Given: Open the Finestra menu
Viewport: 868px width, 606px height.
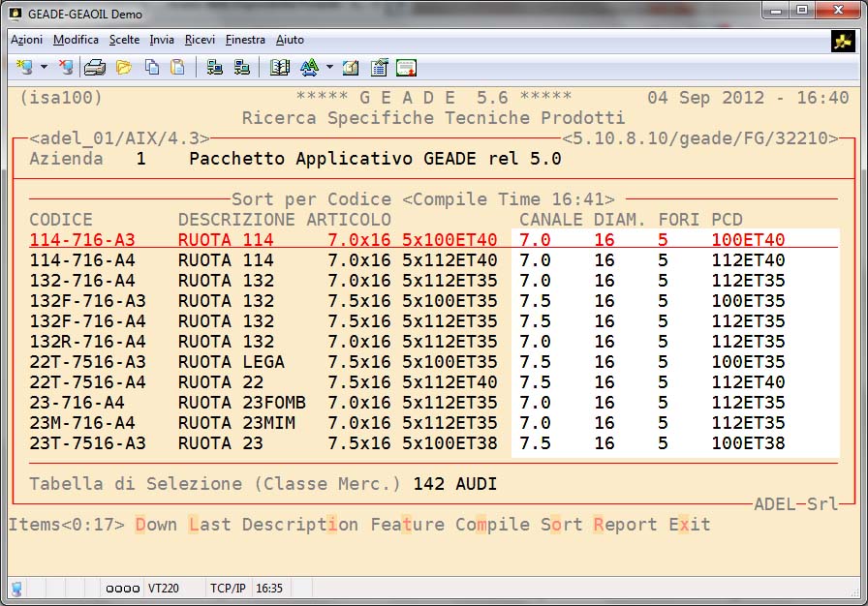Looking at the screenshot, I should [x=245, y=40].
